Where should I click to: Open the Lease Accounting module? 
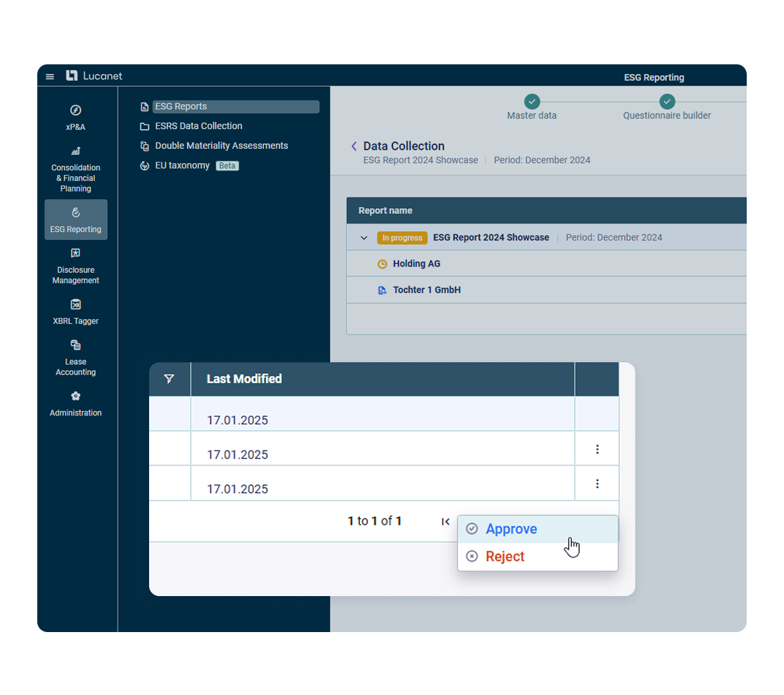click(x=75, y=358)
